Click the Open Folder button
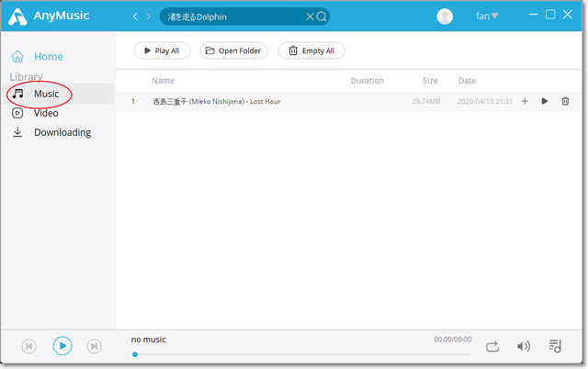Screen dimensions: 588x369 234,50
